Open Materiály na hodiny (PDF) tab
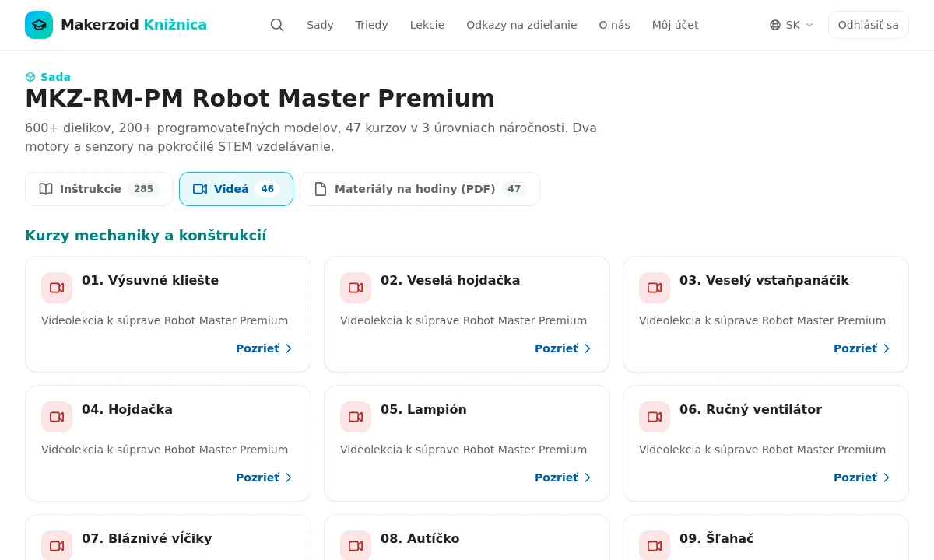The width and height of the screenshot is (934, 560). 420,189
